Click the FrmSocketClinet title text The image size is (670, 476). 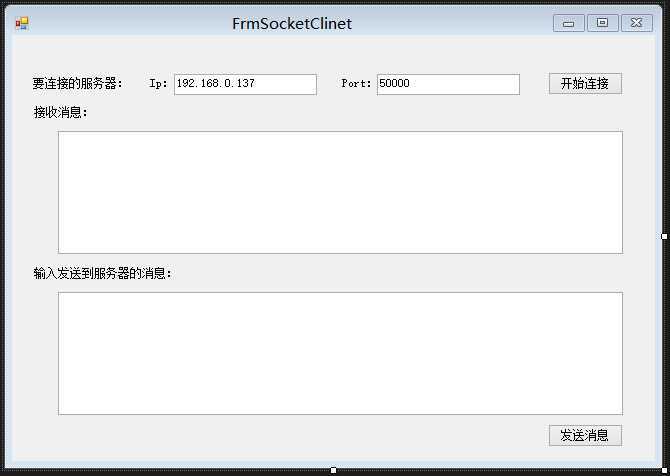pyautogui.click(x=292, y=23)
